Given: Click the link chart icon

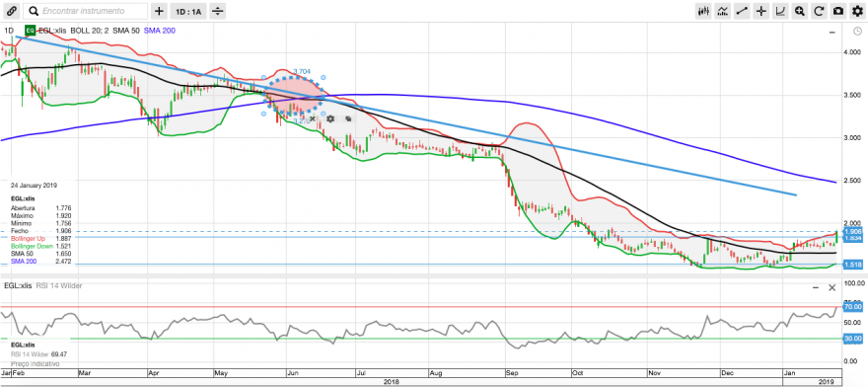Looking at the screenshot, I should click(x=12, y=11).
